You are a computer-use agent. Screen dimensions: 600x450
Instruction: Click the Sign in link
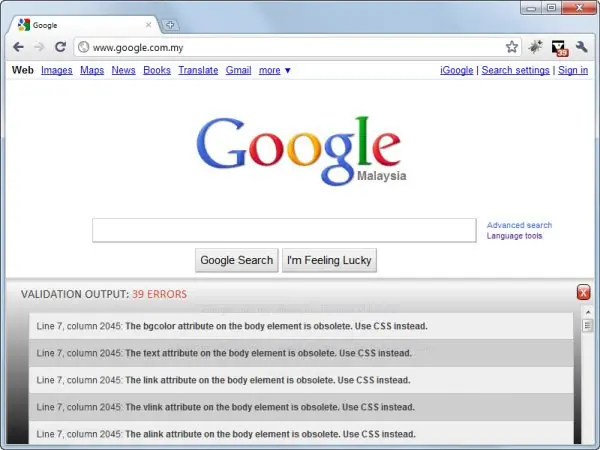573,70
